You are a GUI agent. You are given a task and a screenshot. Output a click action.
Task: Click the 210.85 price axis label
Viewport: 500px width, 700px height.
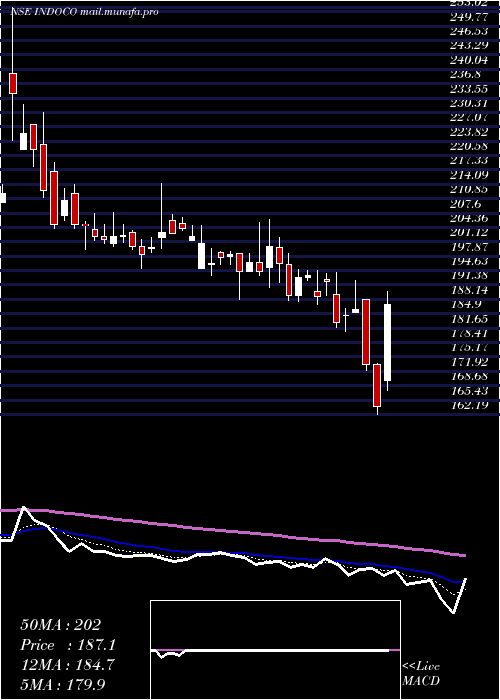click(471, 189)
